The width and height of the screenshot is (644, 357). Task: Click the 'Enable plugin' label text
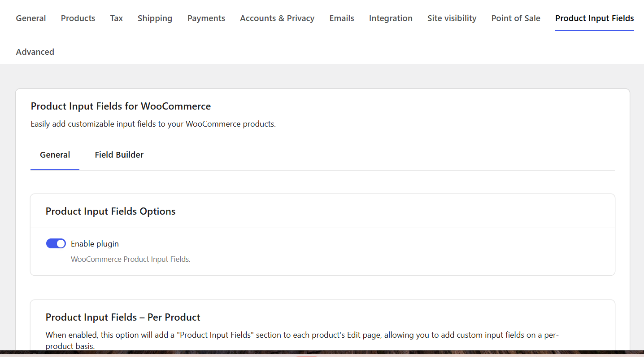click(95, 244)
